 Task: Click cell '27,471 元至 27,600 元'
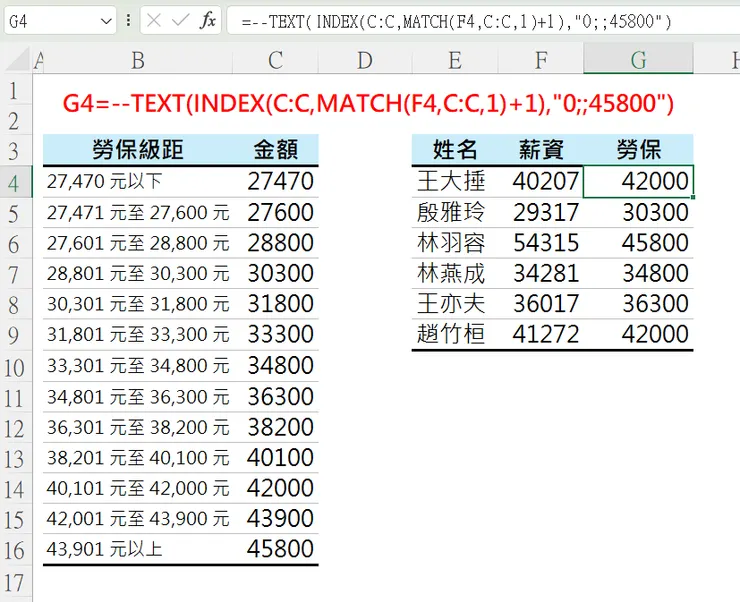tap(138, 212)
